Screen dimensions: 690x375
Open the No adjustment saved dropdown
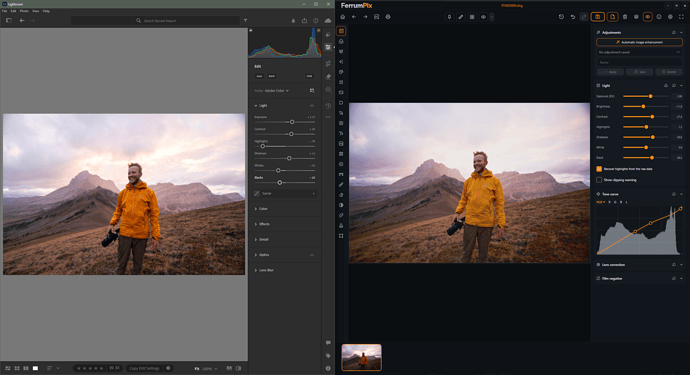click(x=639, y=52)
